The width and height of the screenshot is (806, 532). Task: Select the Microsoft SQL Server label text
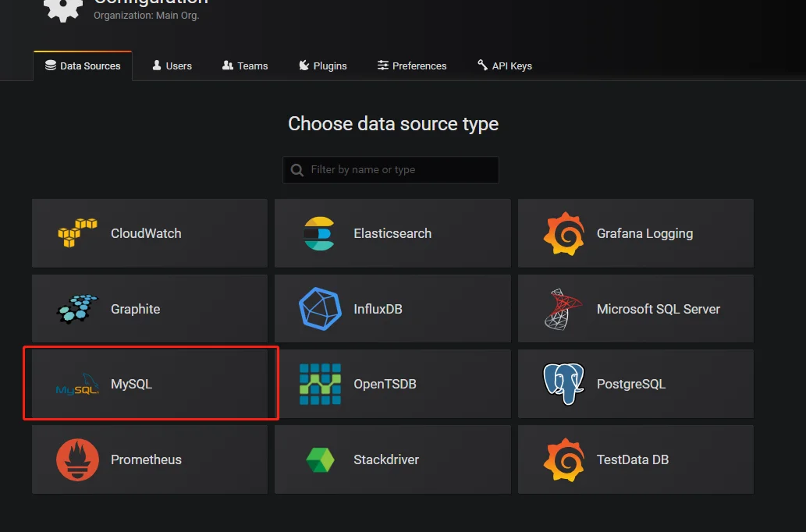pos(658,309)
